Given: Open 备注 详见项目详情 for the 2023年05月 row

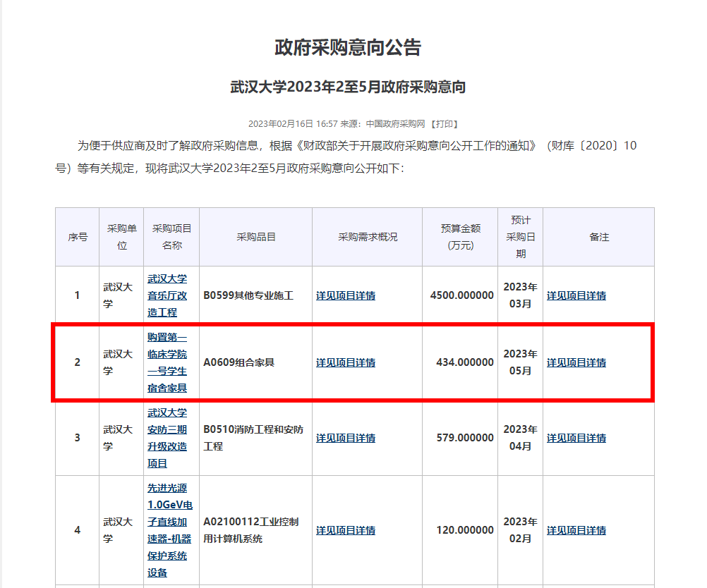Looking at the screenshot, I should [x=576, y=362].
